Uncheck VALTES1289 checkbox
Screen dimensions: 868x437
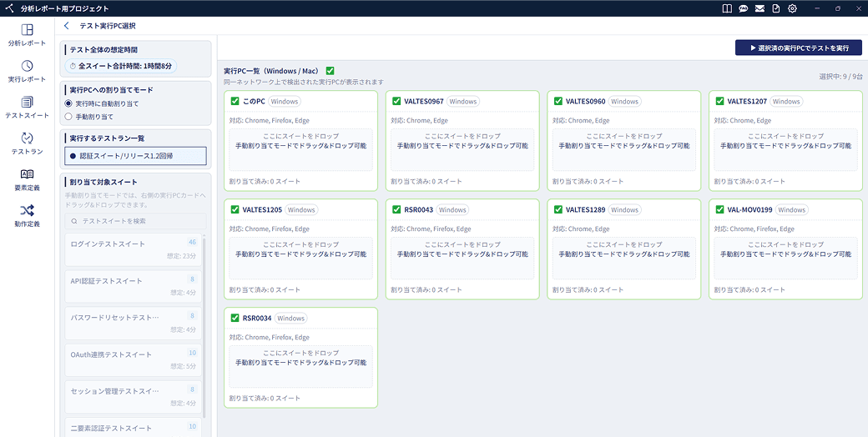tap(558, 209)
